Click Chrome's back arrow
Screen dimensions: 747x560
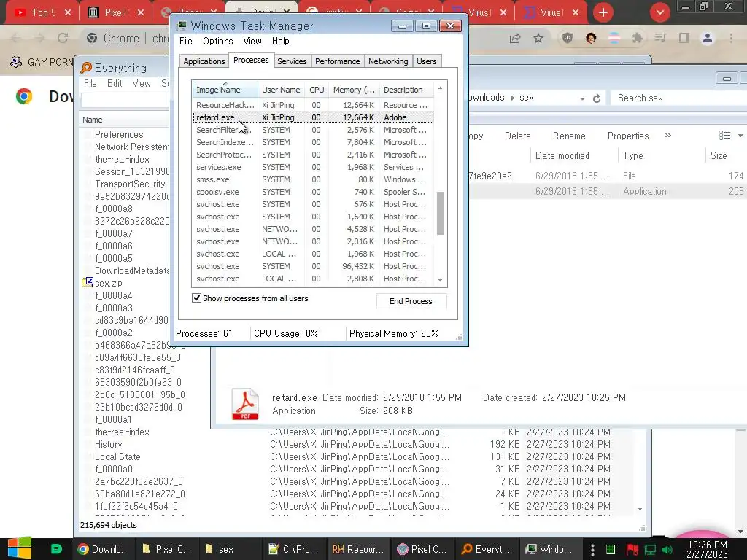(x=16, y=38)
